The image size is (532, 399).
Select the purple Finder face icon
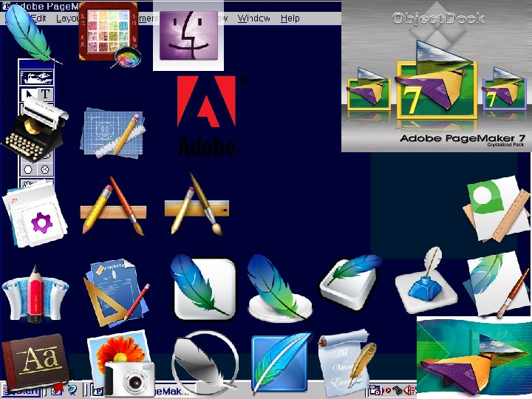click(188, 35)
